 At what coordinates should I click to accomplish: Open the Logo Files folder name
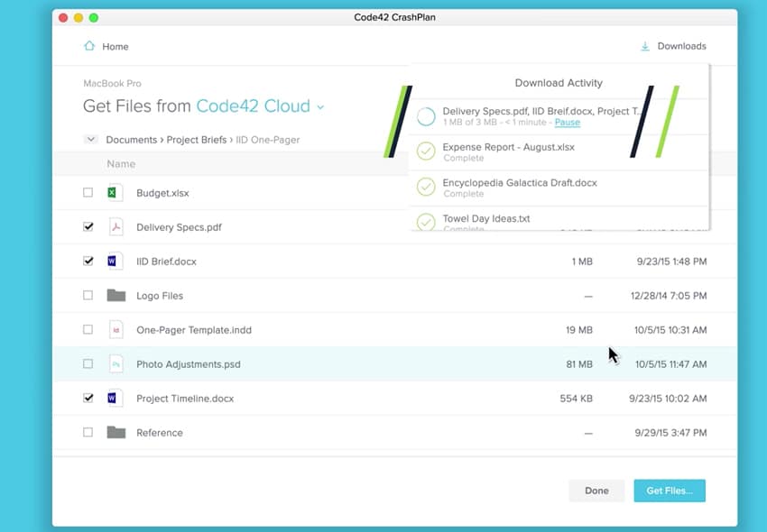(x=160, y=296)
